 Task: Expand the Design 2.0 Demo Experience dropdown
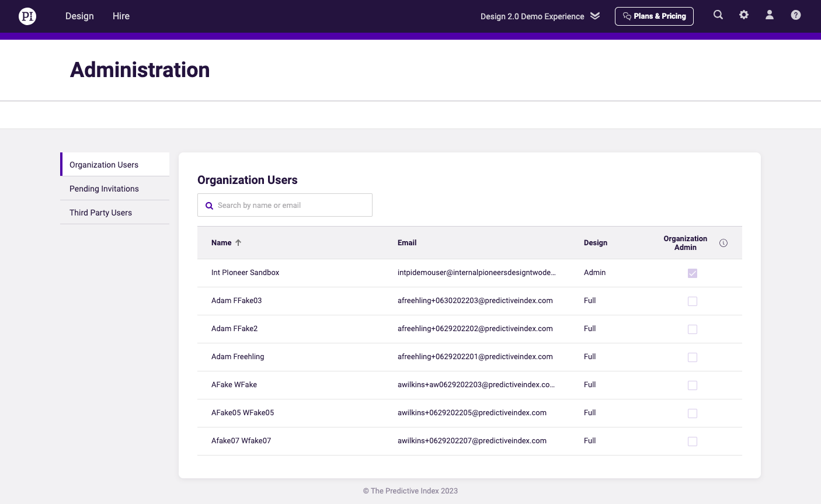pyautogui.click(x=540, y=16)
